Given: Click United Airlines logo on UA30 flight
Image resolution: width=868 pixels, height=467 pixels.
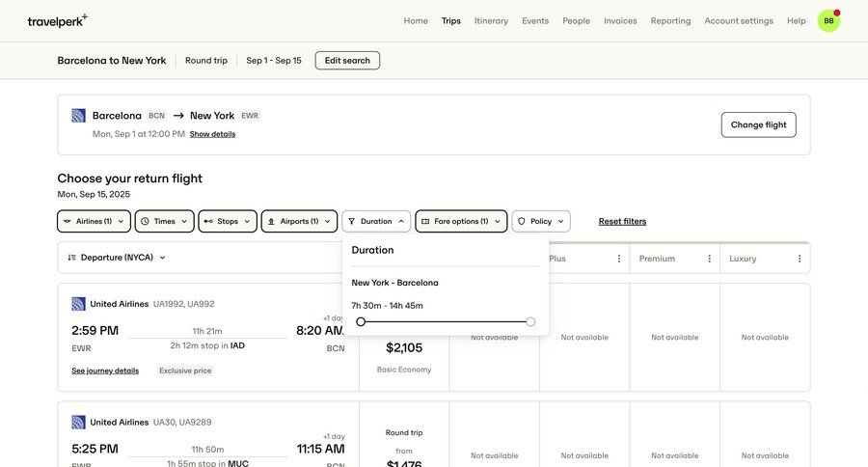Looking at the screenshot, I should (79, 423).
